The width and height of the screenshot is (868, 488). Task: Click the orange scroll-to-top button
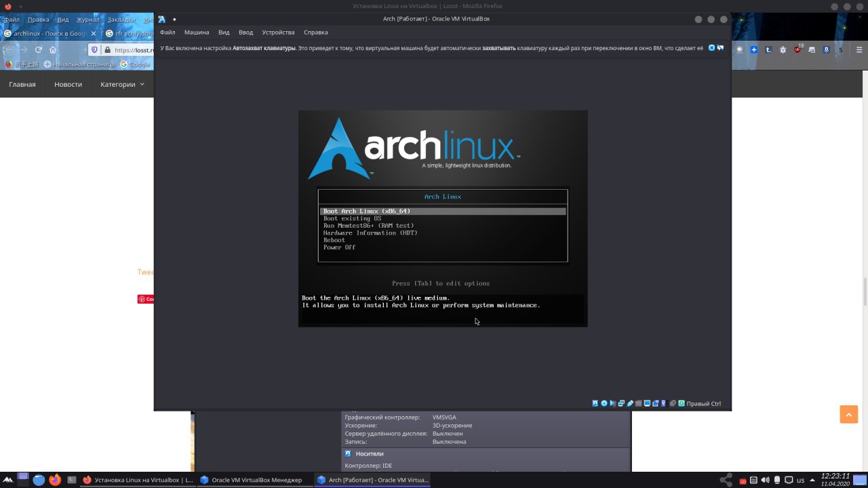(x=849, y=414)
